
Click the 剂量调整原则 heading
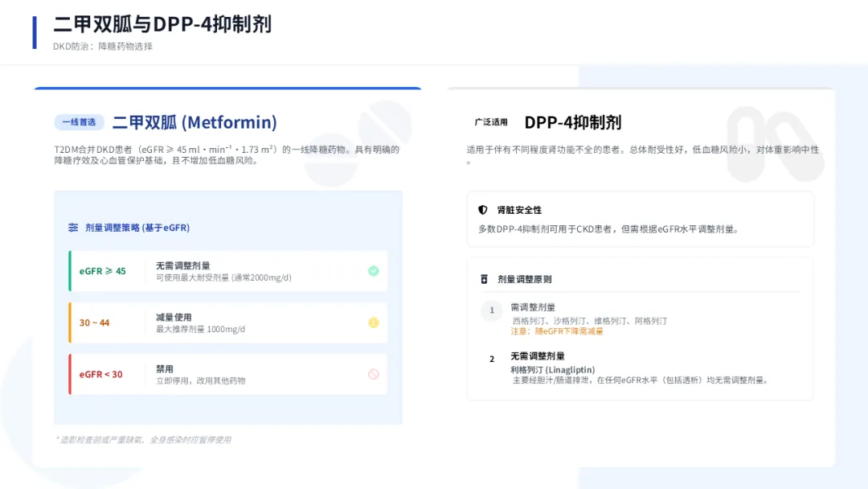[x=524, y=279]
